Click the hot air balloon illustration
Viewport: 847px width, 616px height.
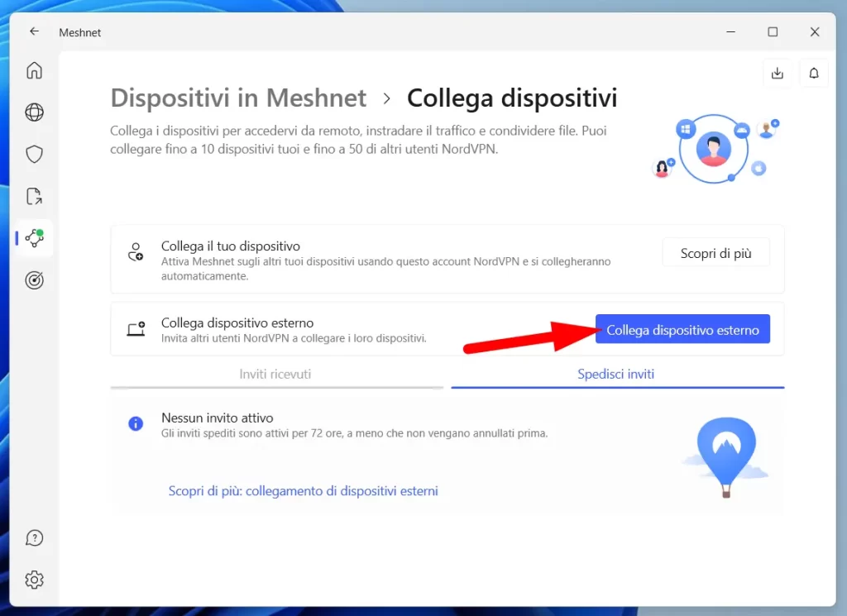[x=725, y=457]
